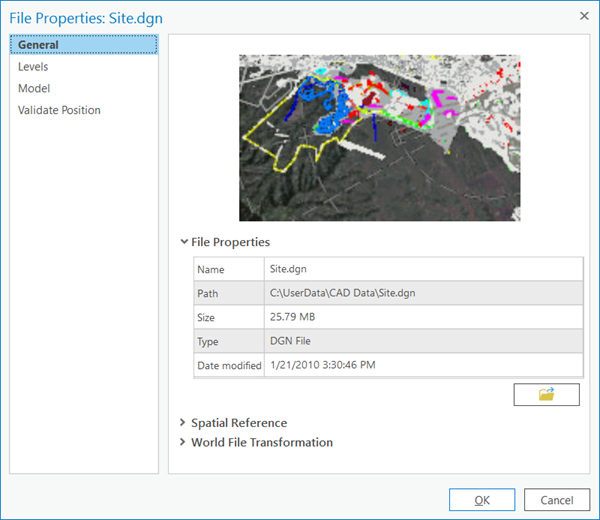Click the Name label cell
Screen dimensions: 600x520
tap(229, 269)
